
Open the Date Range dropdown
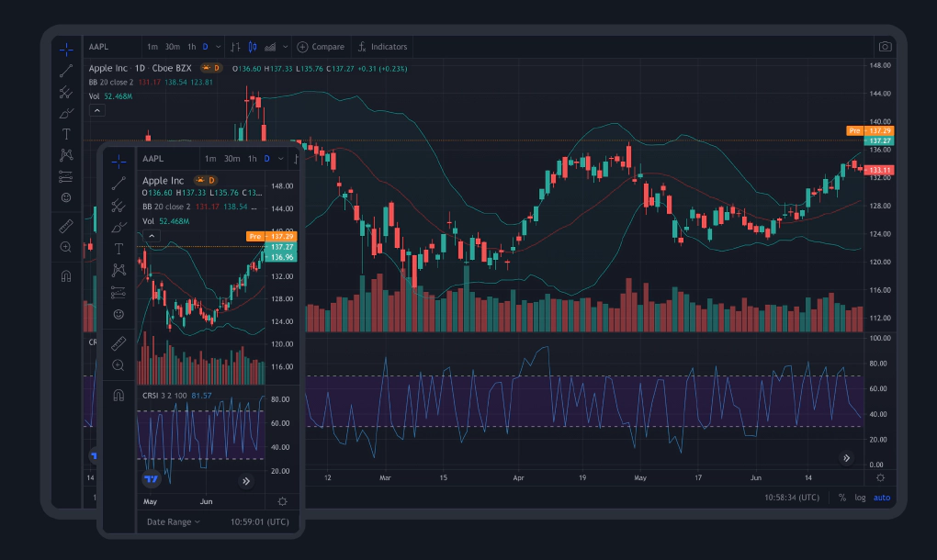(x=173, y=521)
